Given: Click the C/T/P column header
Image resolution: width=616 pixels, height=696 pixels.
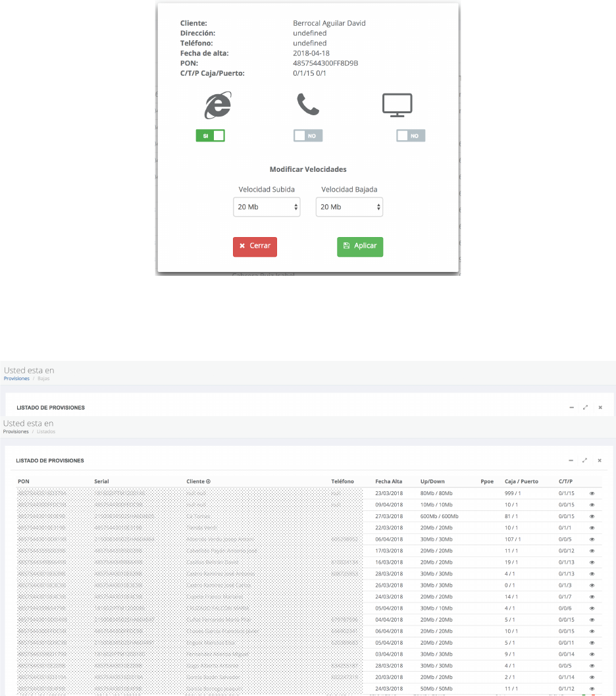Looking at the screenshot, I should [x=565, y=481].
